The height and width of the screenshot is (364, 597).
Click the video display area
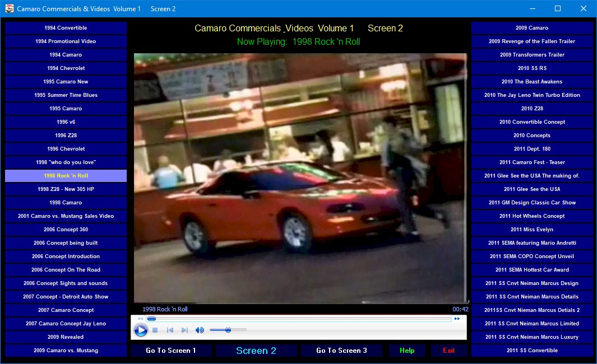(300, 178)
